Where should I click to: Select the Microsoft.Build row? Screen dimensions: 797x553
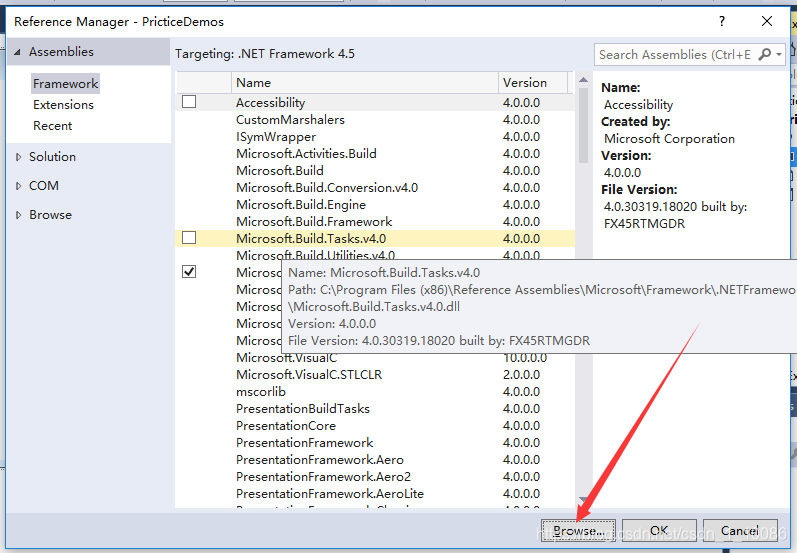click(375, 171)
